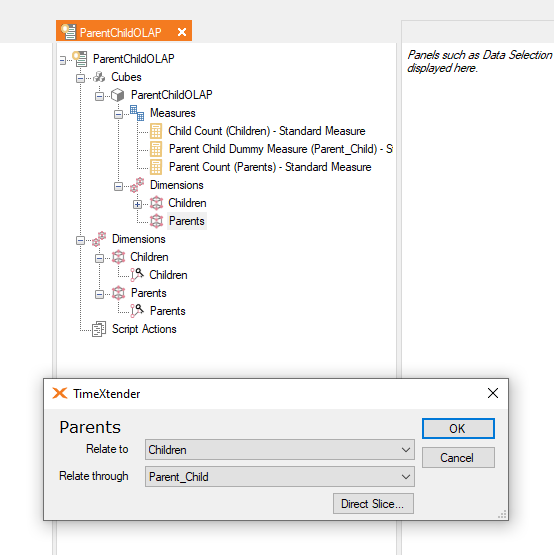Select Parent Count (Parents) measure row
The height and width of the screenshot is (555, 554).
270,167
